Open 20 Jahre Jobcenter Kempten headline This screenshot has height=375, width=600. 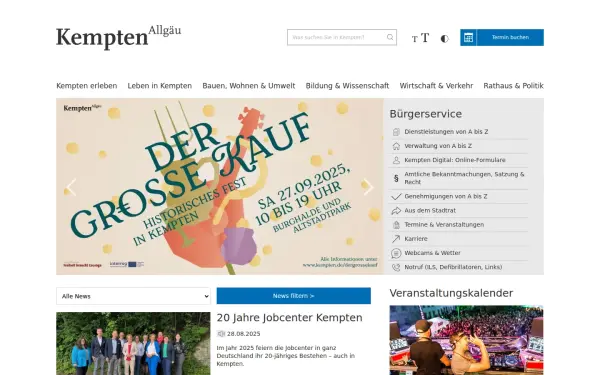click(x=289, y=318)
